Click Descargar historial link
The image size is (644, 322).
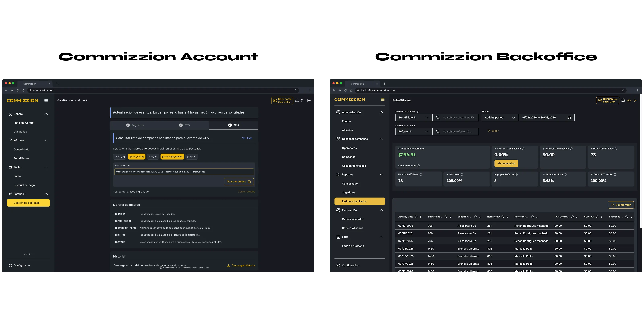tap(241, 265)
